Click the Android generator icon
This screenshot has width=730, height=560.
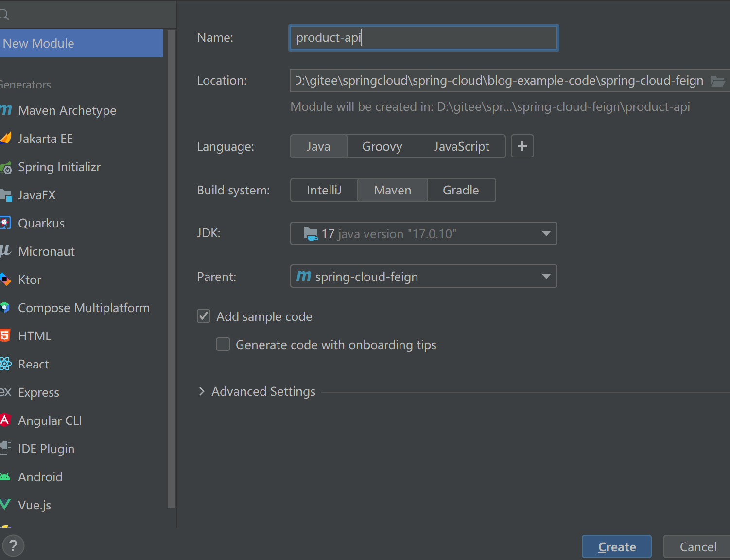tap(5, 477)
